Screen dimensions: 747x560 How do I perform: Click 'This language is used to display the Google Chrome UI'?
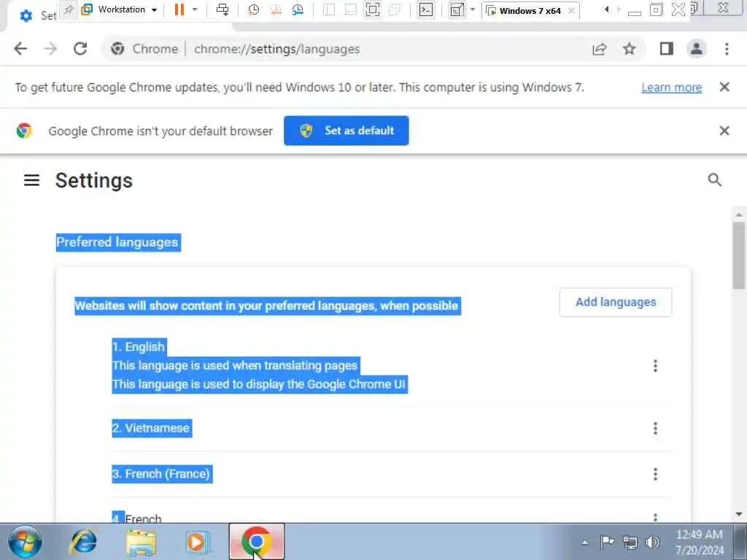pyautogui.click(x=259, y=384)
